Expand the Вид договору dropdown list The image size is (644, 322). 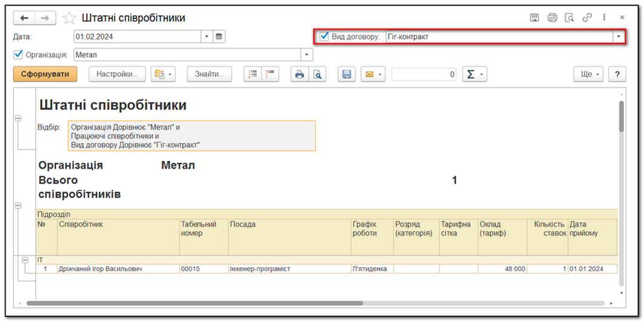click(x=619, y=36)
